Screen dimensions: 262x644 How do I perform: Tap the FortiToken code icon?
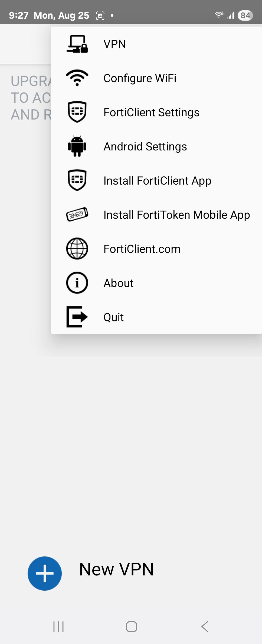pos(77,214)
